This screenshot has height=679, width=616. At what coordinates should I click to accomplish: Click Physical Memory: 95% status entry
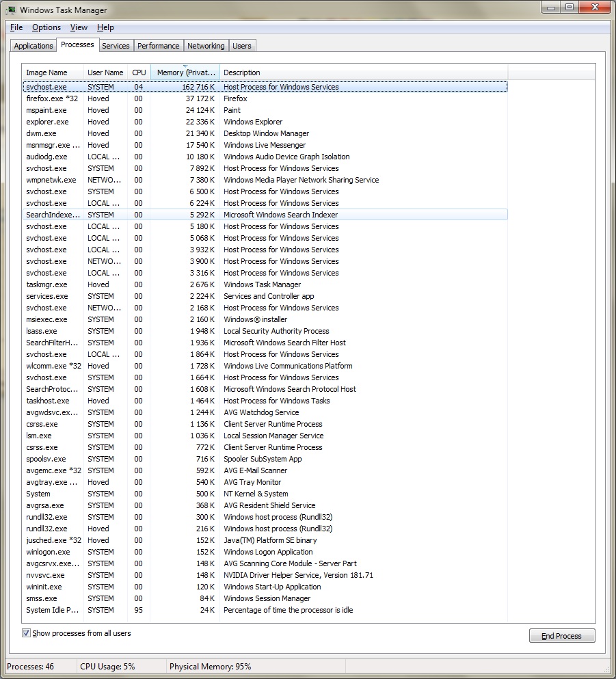coord(211,667)
